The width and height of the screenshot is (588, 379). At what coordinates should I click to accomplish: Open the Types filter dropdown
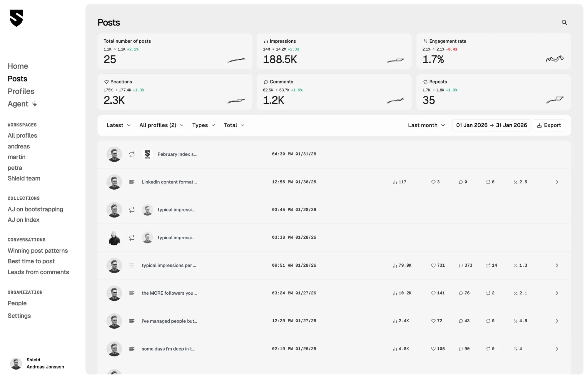click(x=203, y=125)
